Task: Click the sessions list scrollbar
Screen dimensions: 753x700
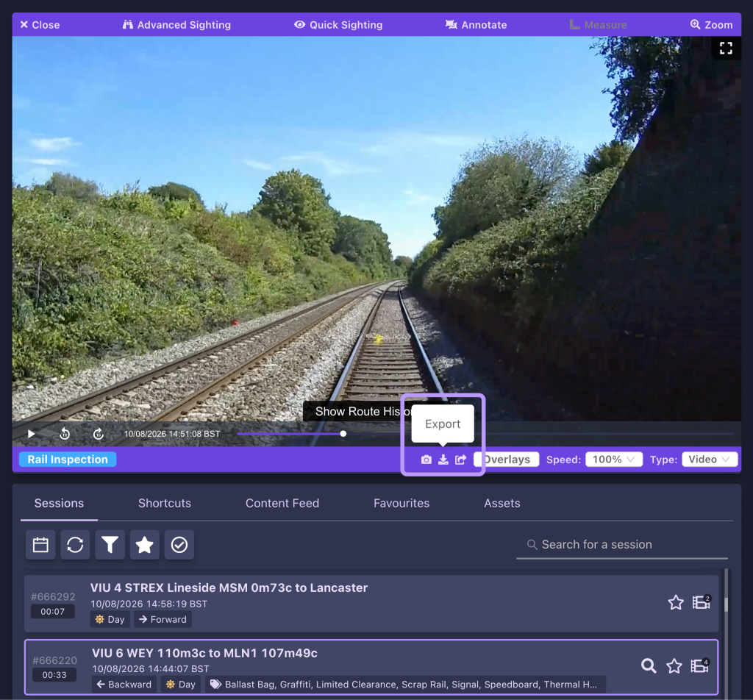Action: [726, 604]
